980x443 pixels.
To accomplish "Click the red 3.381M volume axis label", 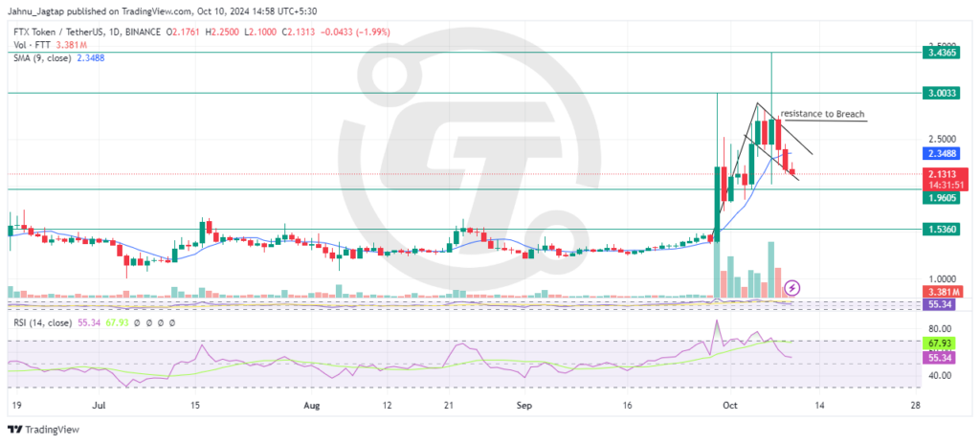I will 941,291.
